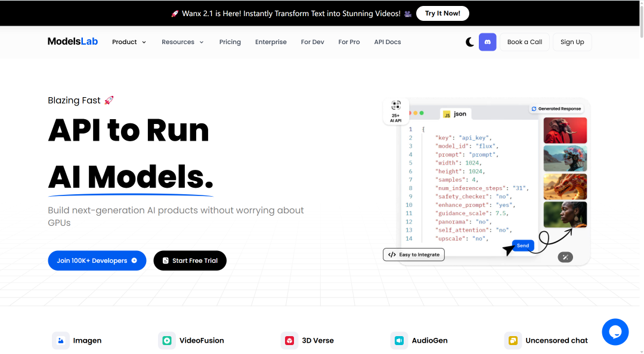Open the red dragon generated thumbnail
644x354 pixels.
tap(565, 187)
